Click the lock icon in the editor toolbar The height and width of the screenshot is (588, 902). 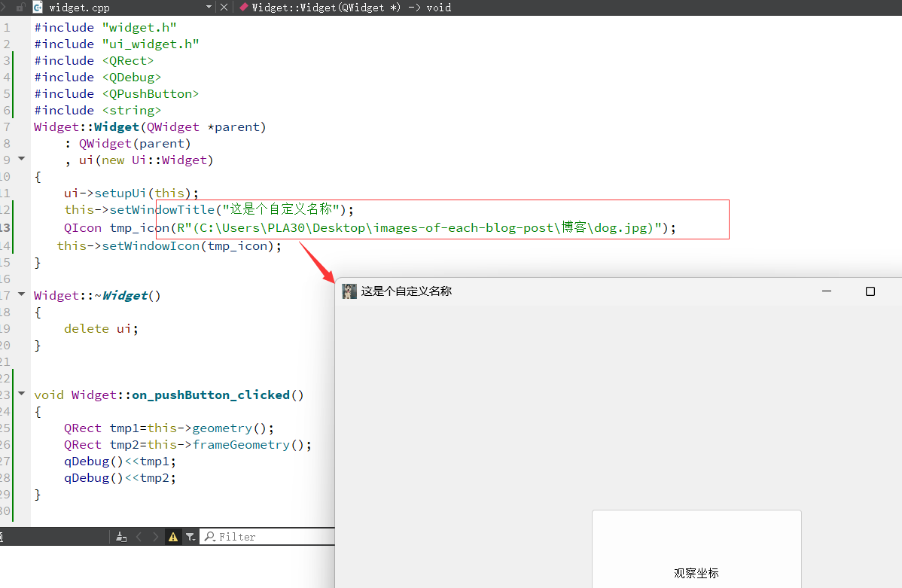(x=20, y=8)
